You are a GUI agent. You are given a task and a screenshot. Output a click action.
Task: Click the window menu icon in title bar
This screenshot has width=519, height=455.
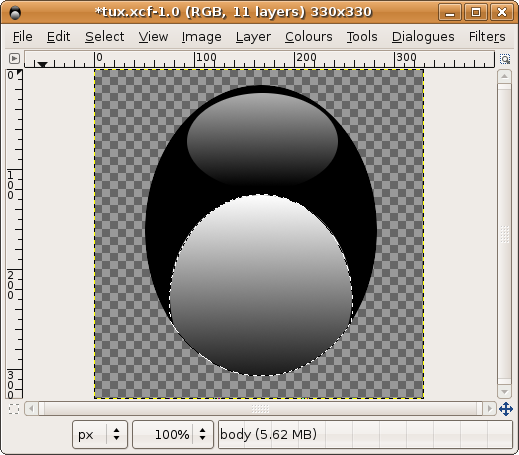click(15, 12)
